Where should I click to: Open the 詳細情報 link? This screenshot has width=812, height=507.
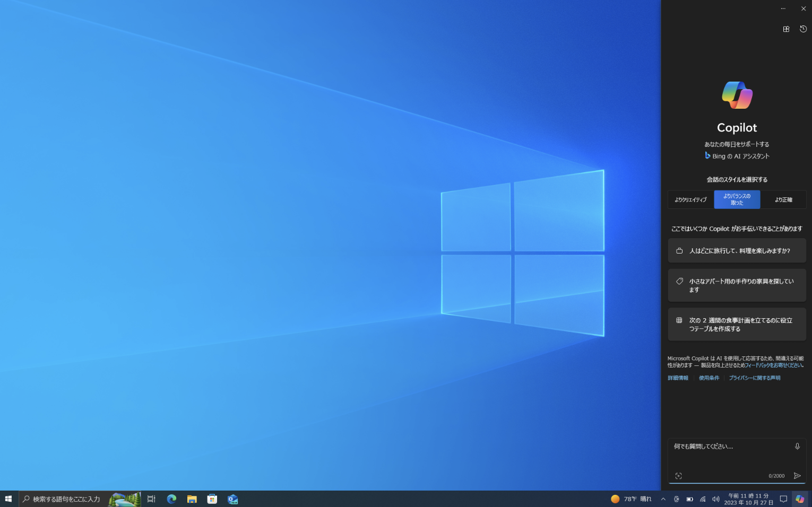point(678,378)
